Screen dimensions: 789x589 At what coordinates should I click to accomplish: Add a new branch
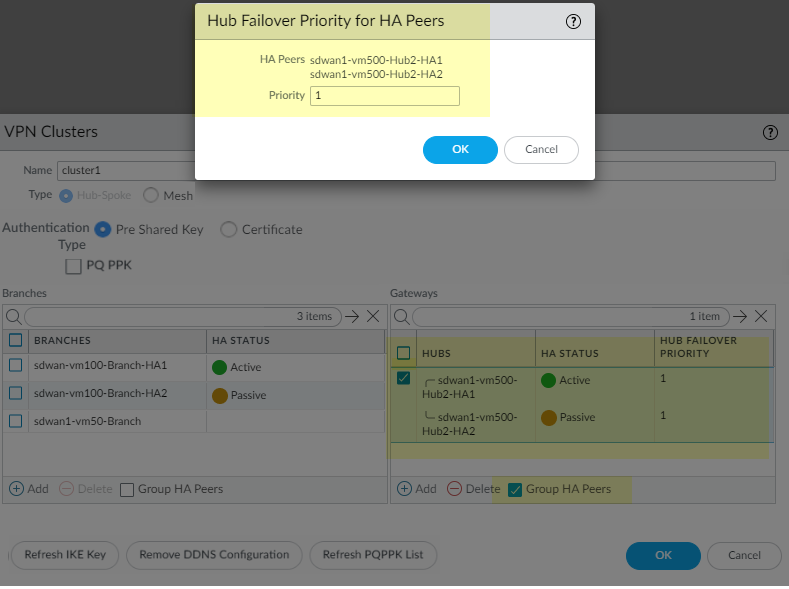pyautogui.click(x=29, y=489)
